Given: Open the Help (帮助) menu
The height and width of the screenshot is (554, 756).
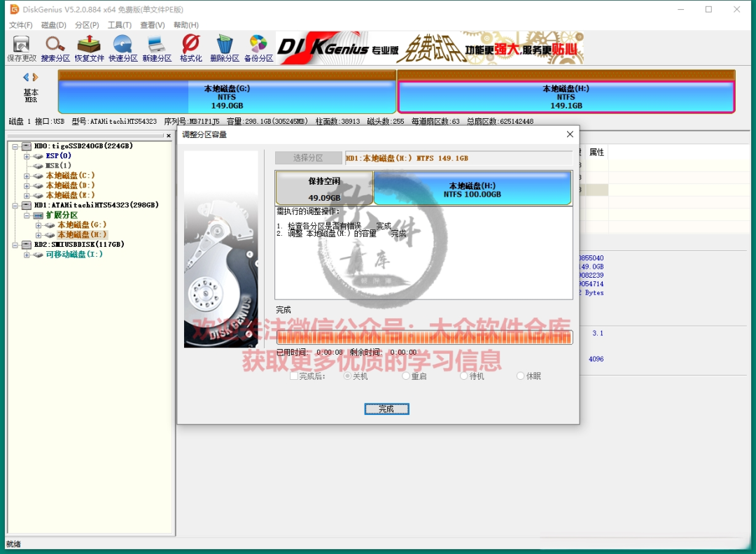Looking at the screenshot, I should pos(185,25).
